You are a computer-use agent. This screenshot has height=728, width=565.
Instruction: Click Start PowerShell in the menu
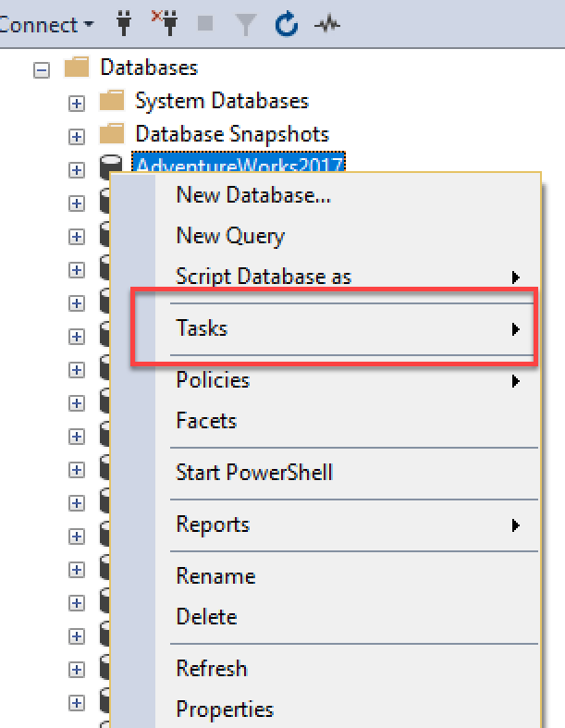tap(254, 473)
